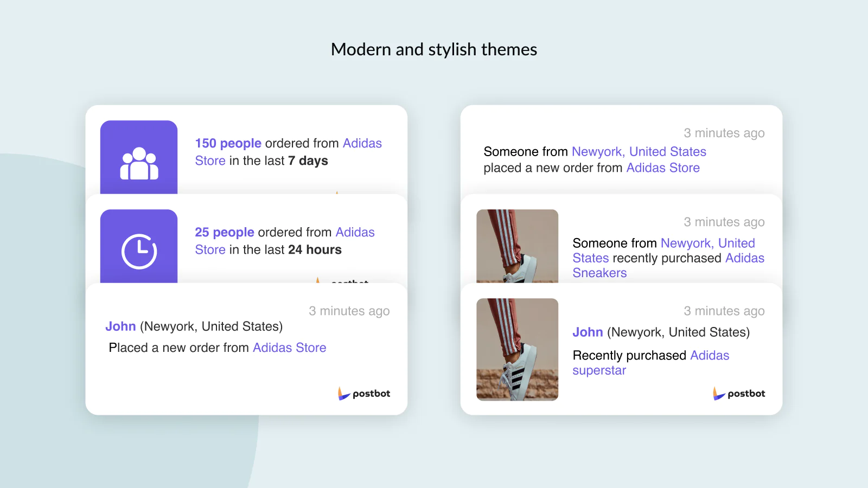Click '3 minutes ago' in top right card

click(724, 133)
